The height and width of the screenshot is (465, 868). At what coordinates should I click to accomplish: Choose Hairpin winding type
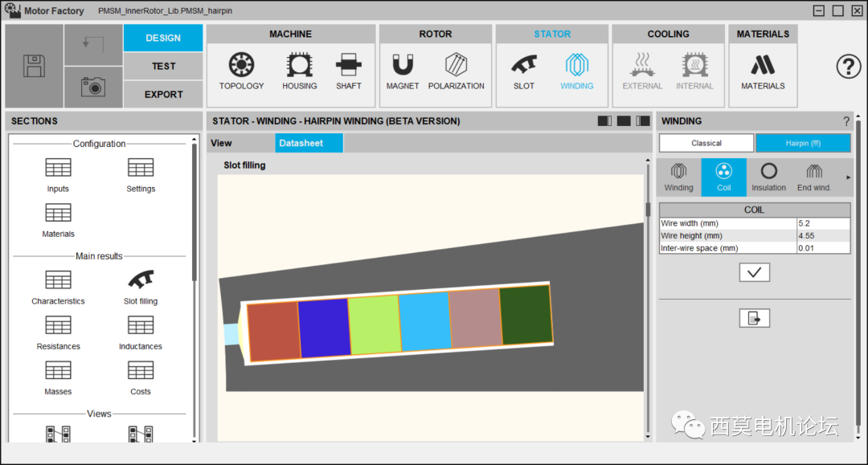(803, 143)
